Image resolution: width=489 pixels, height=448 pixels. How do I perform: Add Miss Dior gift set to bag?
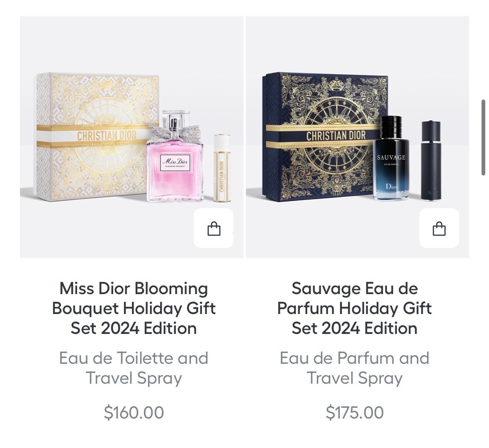coord(214,229)
